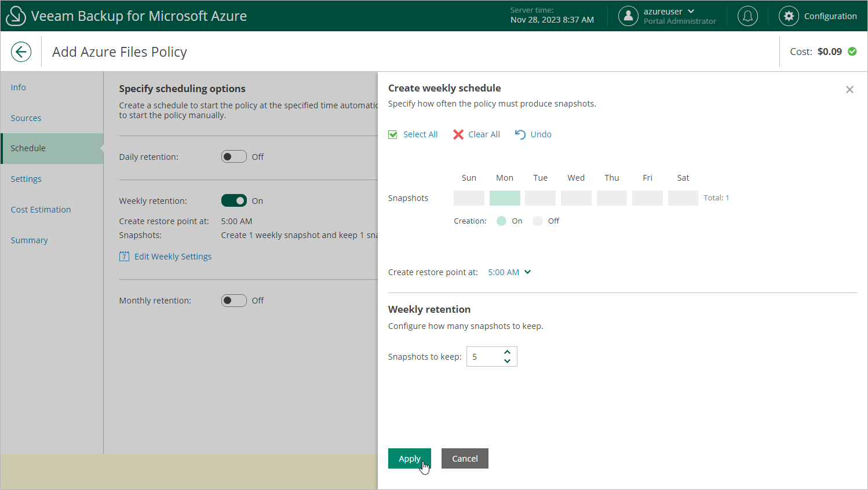Screen dimensions: 868x490
Task: Click the red Clear All X icon
Action: (x=458, y=134)
